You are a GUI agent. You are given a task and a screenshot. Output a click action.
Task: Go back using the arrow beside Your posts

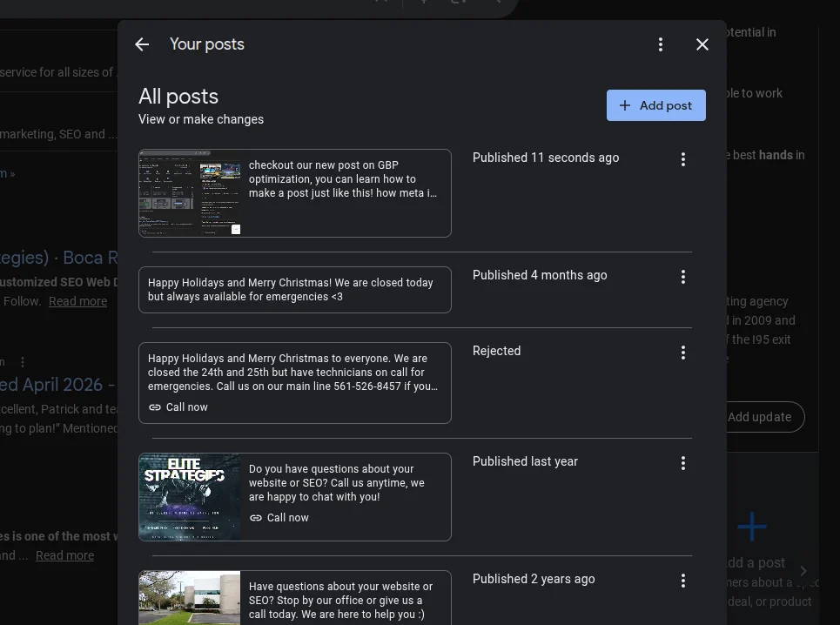click(x=142, y=44)
